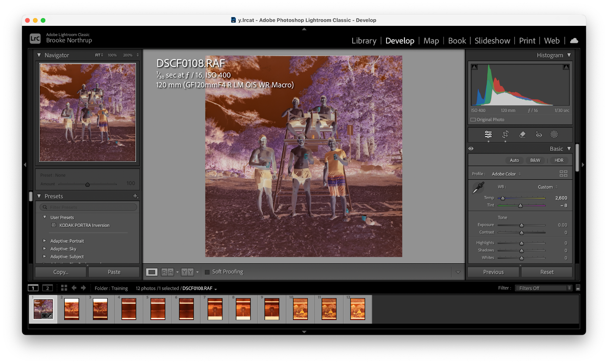
Task: Enable Soft Proofing checkbox
Action: (207, 272)
